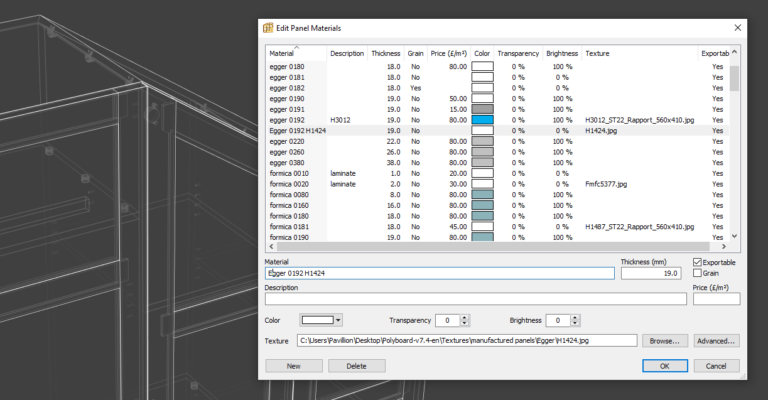Open Advanced texture settings
This screenshot has width=768, height=400.
pos(714,341)
